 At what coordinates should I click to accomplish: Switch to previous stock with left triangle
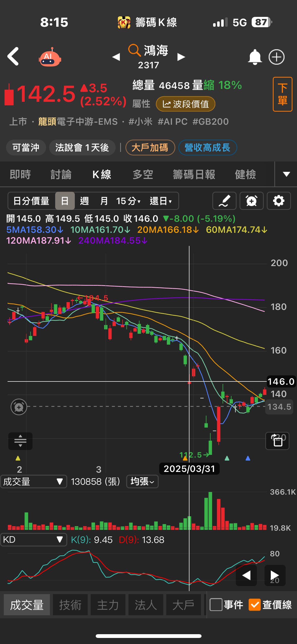tap(116, 57)
